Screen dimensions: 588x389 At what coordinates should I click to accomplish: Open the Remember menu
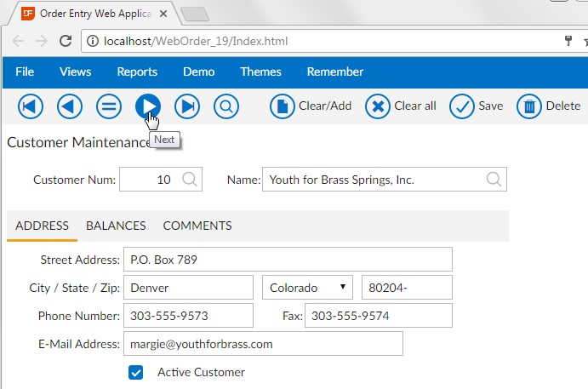335,72
